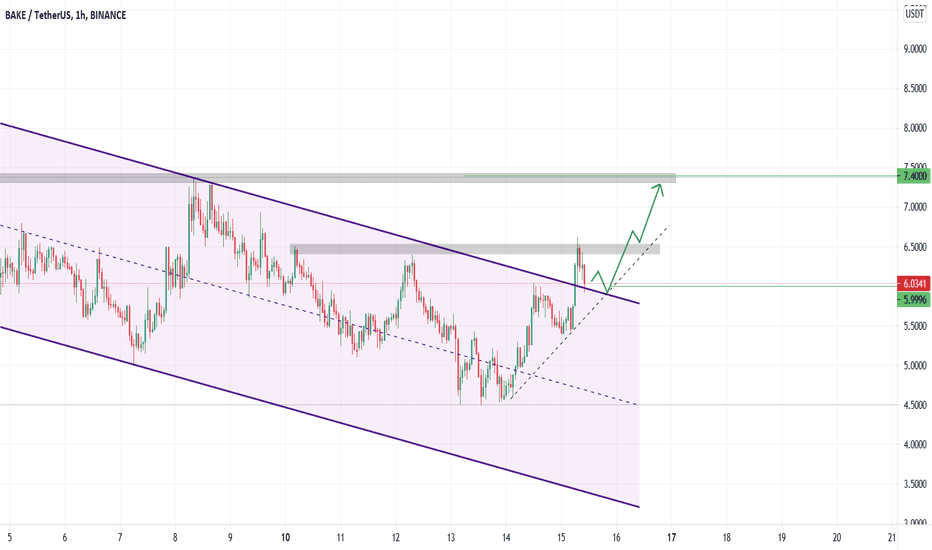The height and width of the screenshot is (550, 932).
Task: Click date 21 on time axis
Action: click(892, 538)
